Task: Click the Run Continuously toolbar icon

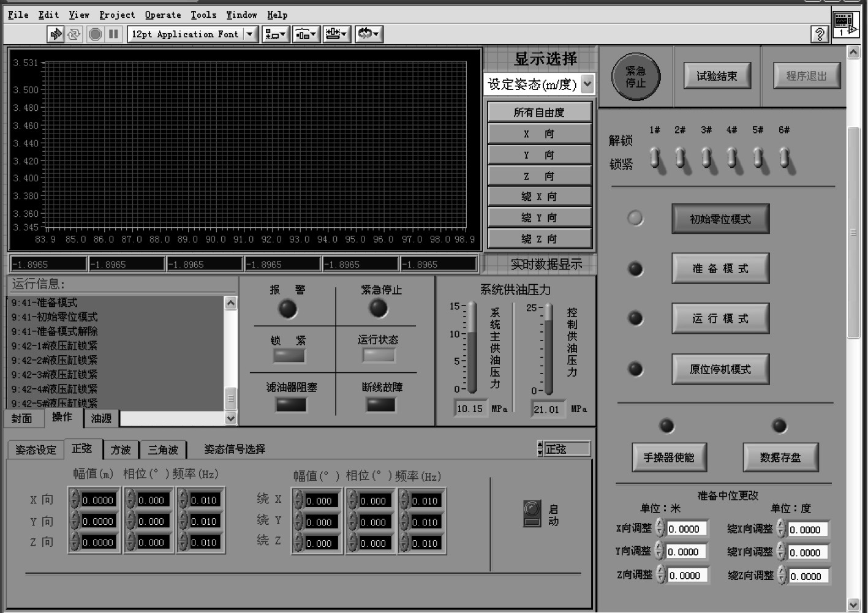Action: tap(74, 34)
